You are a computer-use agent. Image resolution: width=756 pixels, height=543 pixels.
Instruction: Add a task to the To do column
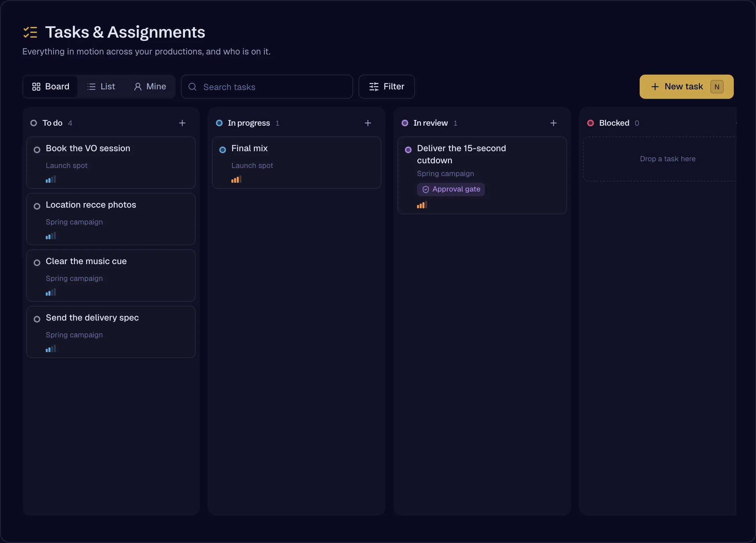(182, 123)
